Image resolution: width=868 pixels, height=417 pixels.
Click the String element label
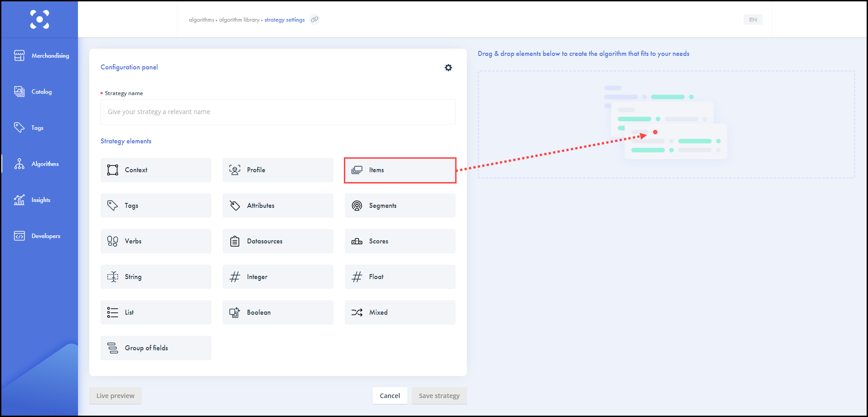point(133,277)
